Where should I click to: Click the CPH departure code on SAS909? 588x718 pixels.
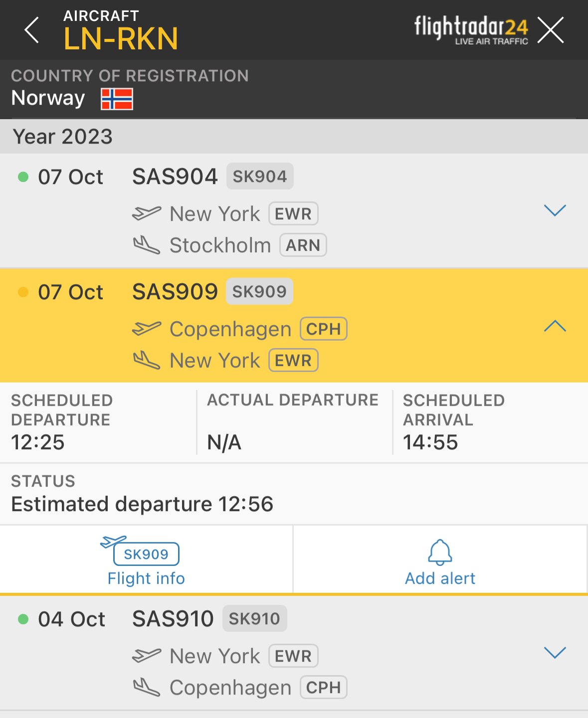323,329
